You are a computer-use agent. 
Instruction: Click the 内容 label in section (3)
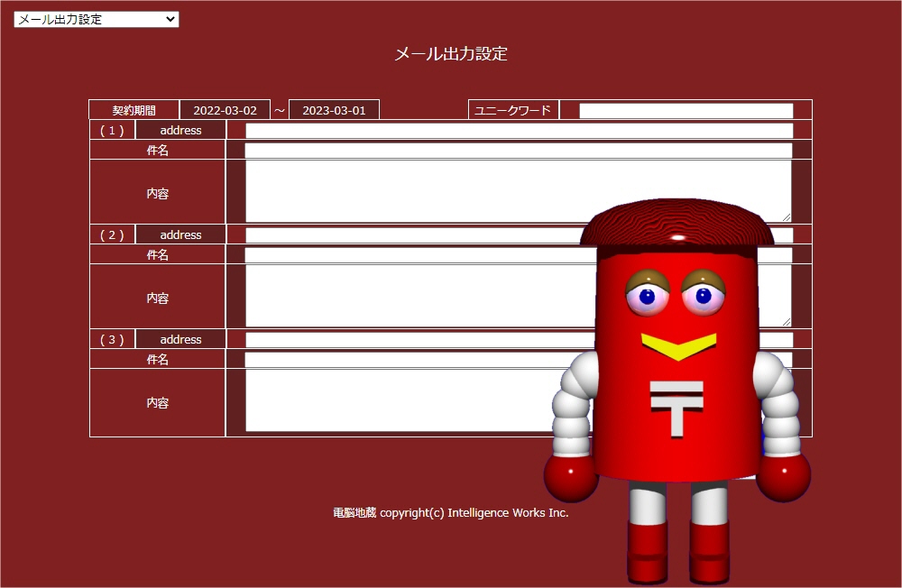(157, 403)
